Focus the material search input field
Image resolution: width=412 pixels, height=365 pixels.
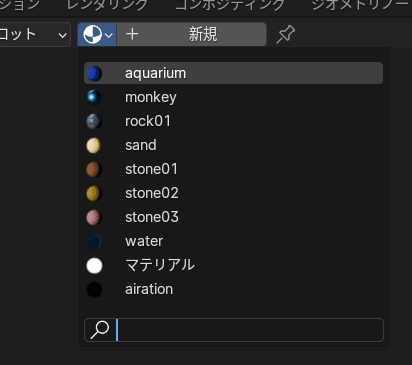234,330
